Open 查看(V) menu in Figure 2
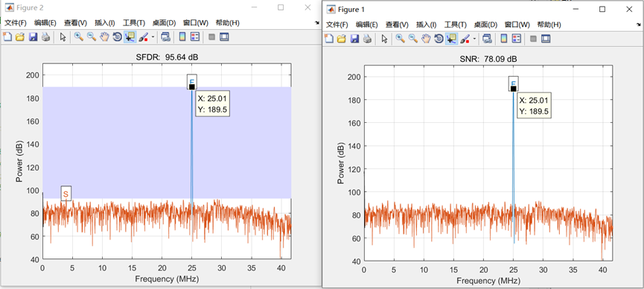Image resolution: width=644 pixels, height=289 pixels. pyautogui.click(x=76, y=23)
